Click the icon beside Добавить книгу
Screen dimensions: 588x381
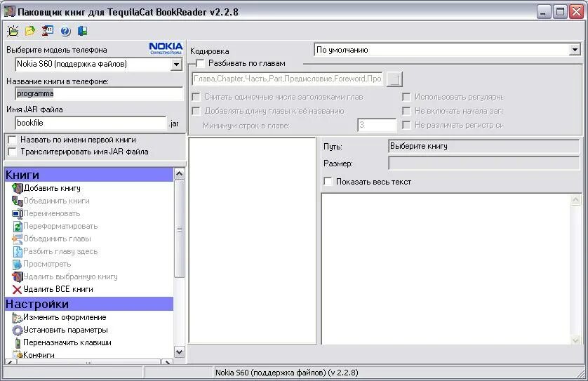18,188
